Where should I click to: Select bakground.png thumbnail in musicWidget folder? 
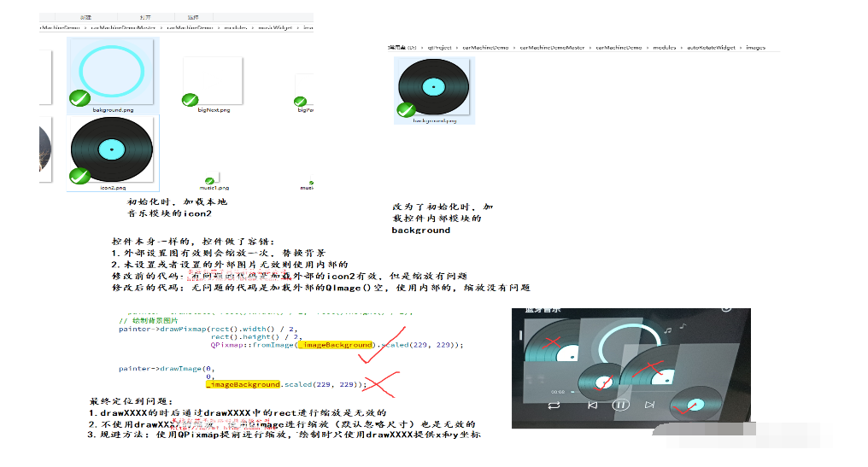click(112, 73)
